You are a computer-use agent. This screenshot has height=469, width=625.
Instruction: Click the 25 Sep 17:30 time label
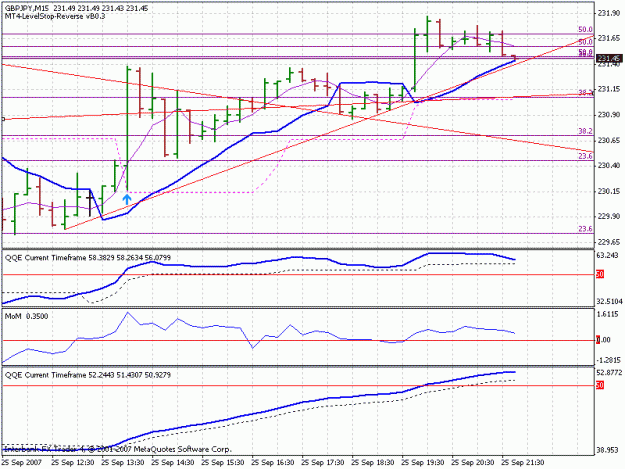323,463
